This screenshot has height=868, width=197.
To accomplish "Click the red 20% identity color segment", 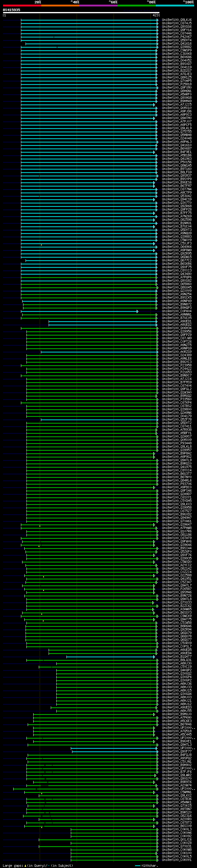I will point(22,6).
